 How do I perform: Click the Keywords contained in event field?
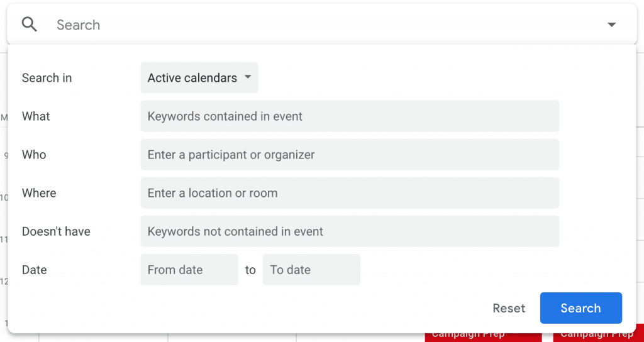[x=349, y=116]
